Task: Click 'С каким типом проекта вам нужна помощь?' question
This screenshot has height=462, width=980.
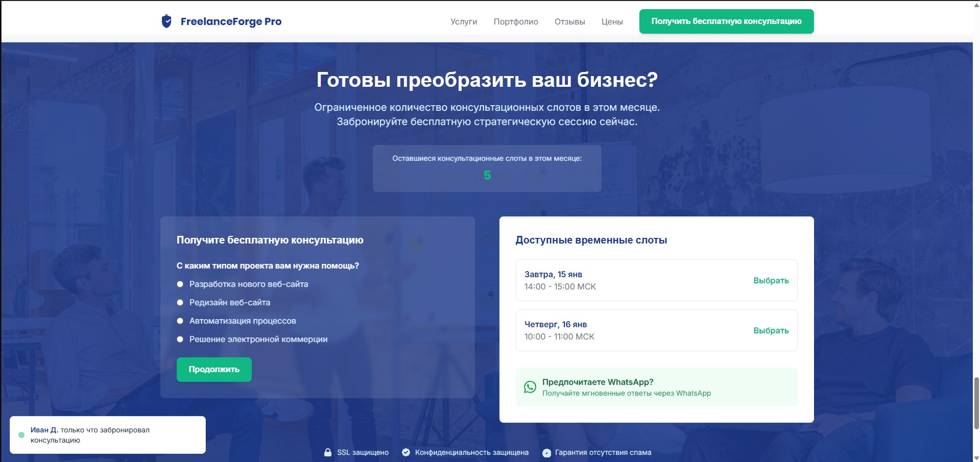Action: (x=268, y=265)
